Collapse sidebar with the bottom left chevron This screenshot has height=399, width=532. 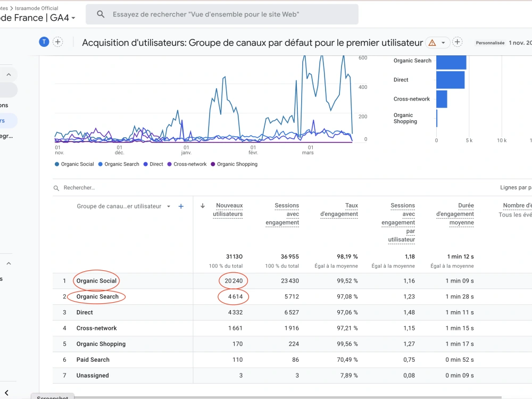coord(6,393)
